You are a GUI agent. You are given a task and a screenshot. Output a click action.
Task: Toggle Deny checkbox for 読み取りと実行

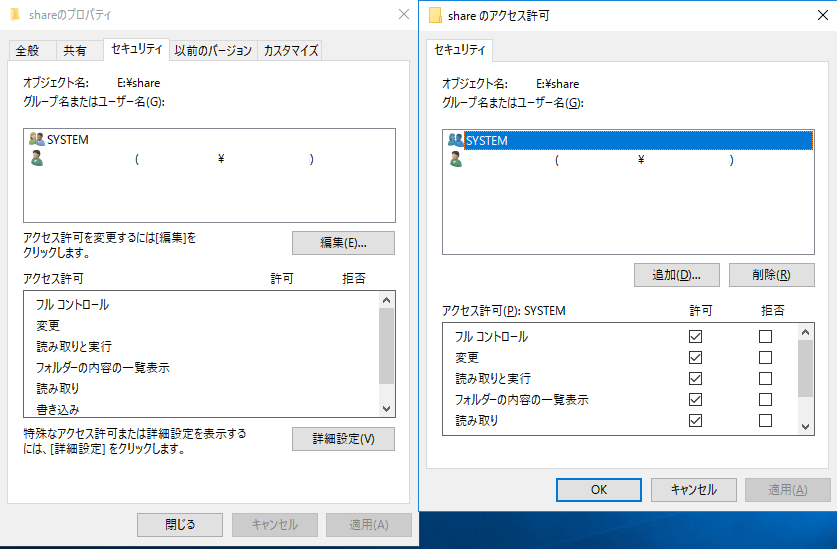tap(765, 379)
